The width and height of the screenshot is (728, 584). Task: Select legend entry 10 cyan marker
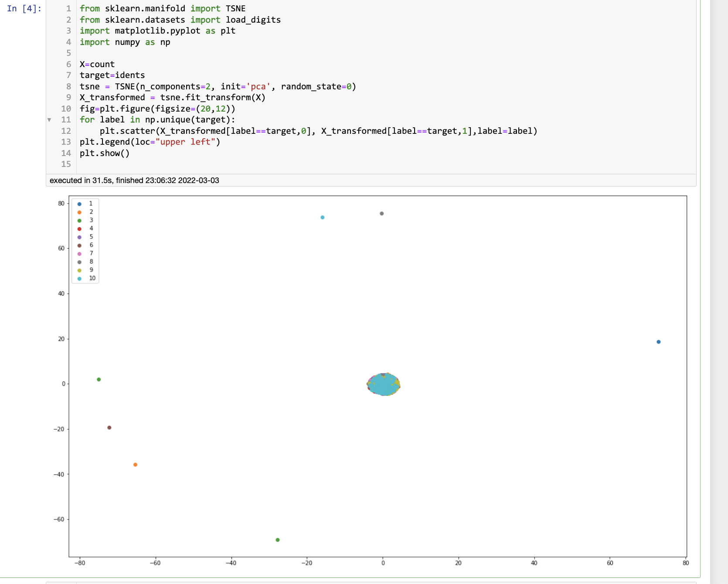(x=79, y=278)
